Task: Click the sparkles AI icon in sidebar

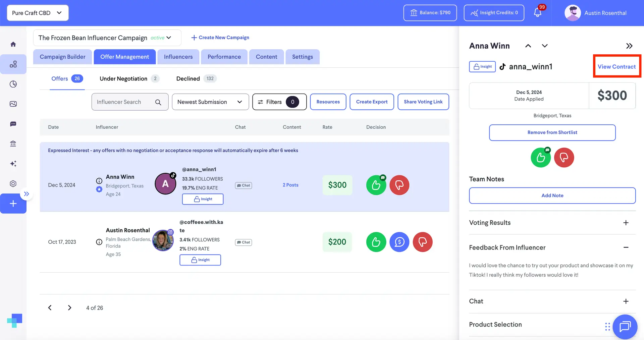Action: [13, 164]
